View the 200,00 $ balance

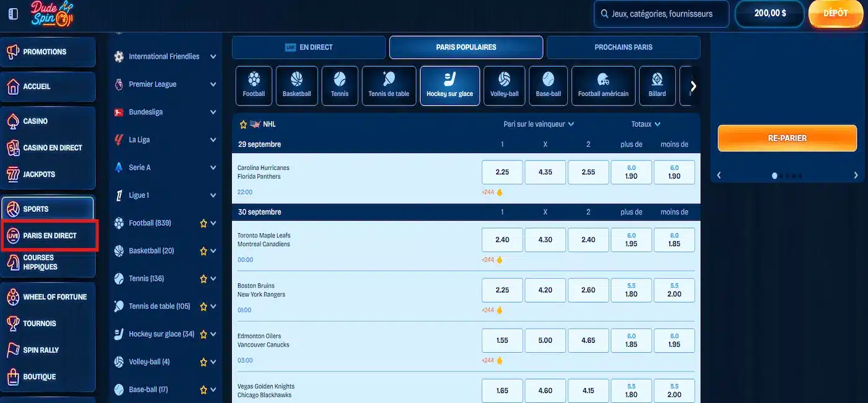coord(770,14)
